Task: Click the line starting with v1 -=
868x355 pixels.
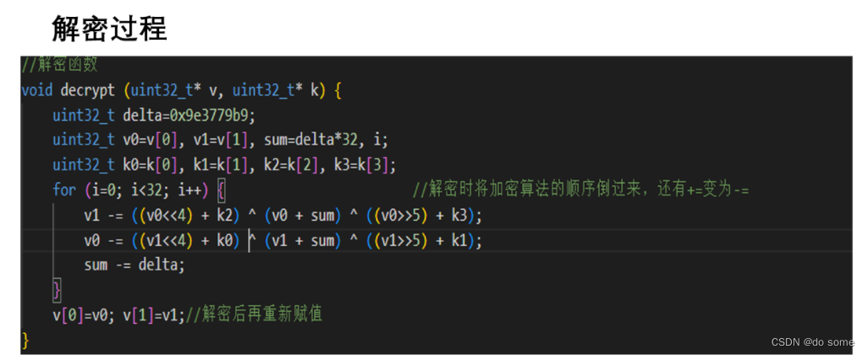Action: click(283, 215)
